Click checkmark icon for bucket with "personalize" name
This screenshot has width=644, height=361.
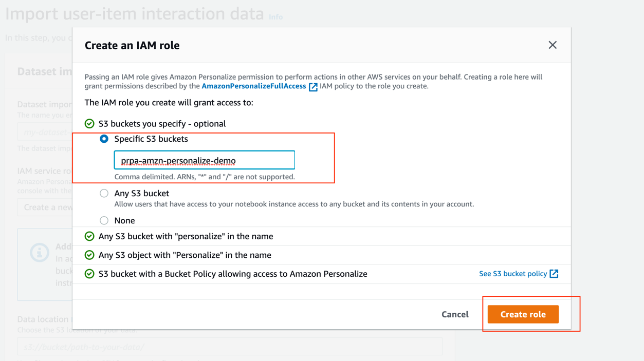pyautogui.click(x=89, y=236)
